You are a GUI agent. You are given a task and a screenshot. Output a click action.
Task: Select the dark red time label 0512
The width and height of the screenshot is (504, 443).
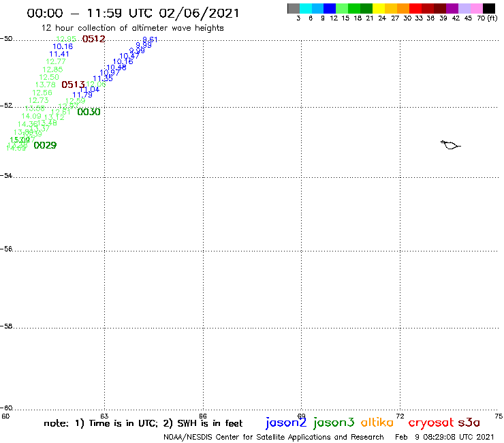(93, 39)
